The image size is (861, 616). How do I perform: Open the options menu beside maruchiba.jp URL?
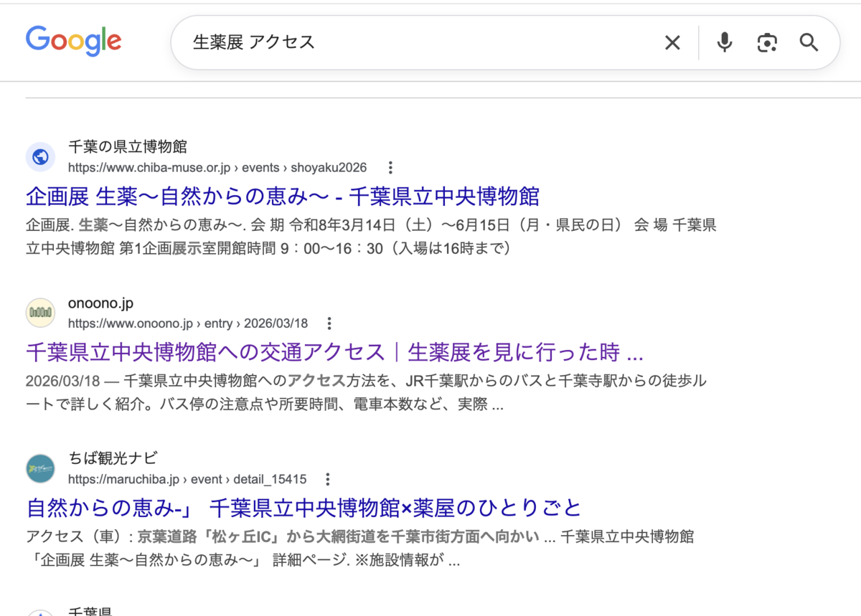pos(328,479)
